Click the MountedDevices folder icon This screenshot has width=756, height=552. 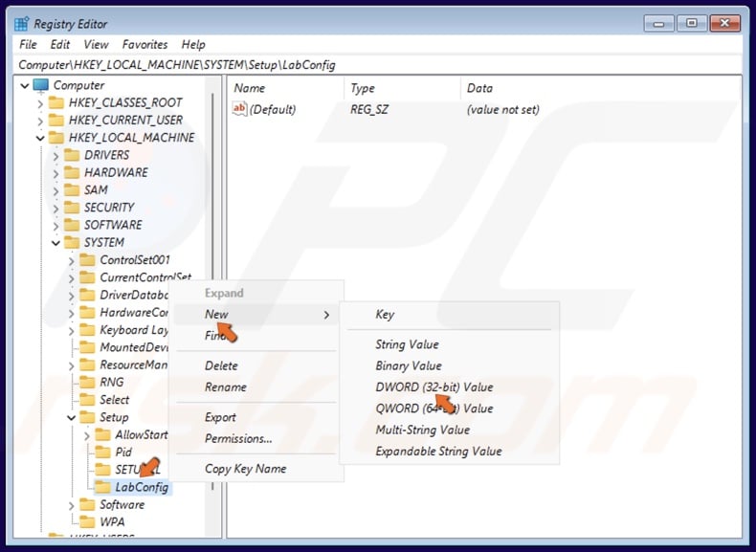click(x=87, y=347)
